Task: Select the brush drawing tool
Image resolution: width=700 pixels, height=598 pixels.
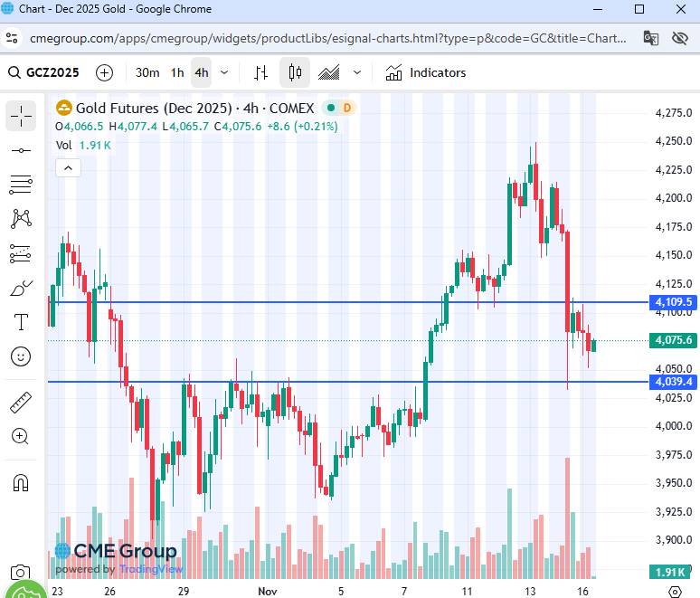Action: coord(21,289)
